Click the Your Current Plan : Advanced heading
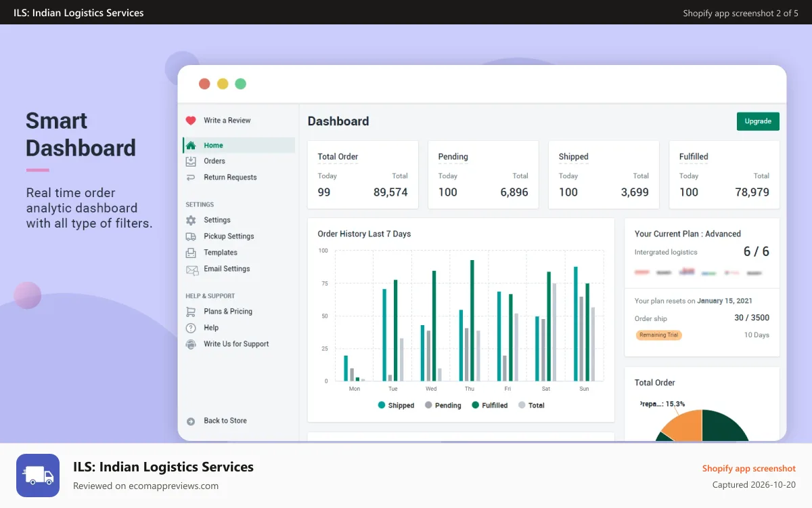Image resolution: width=812 pixels, height=508 pixels. tap(687, 234)
